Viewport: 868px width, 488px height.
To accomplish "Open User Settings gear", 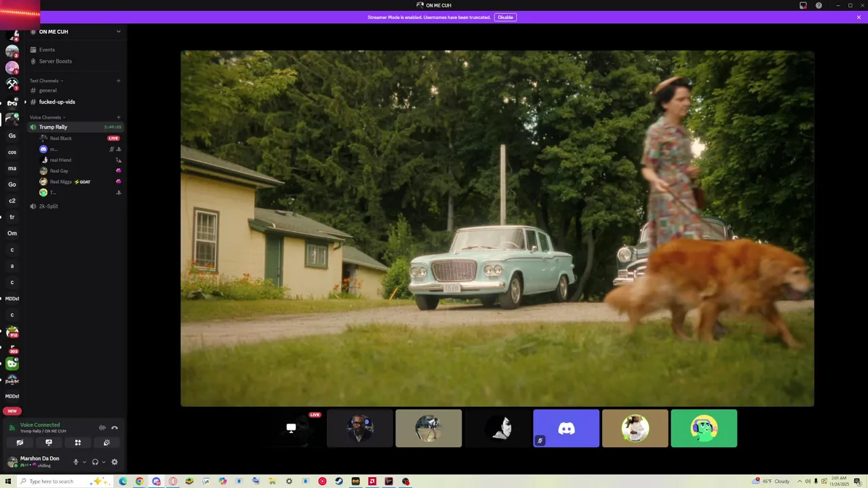I will [x=115, y=462].
